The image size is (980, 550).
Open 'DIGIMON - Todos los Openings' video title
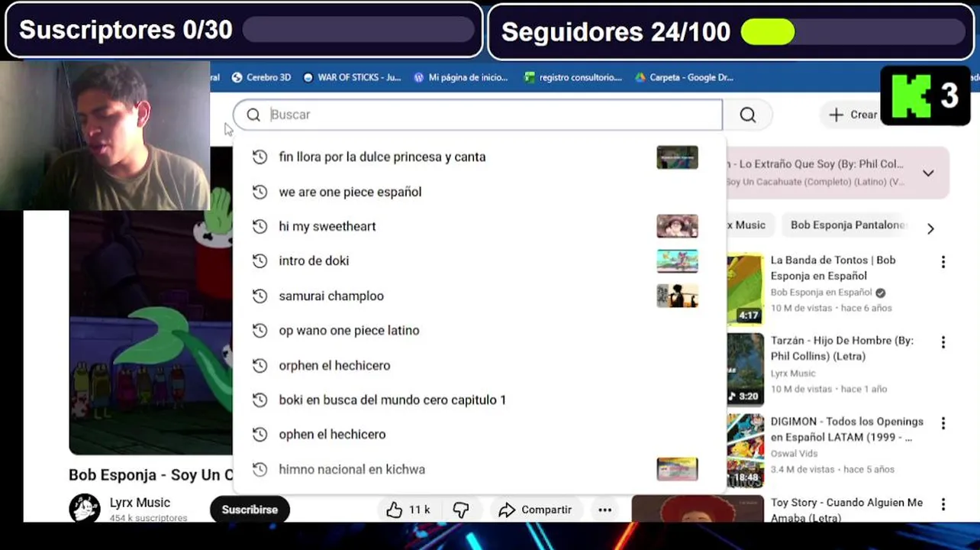pyautogui.click(x=846, y=429)
